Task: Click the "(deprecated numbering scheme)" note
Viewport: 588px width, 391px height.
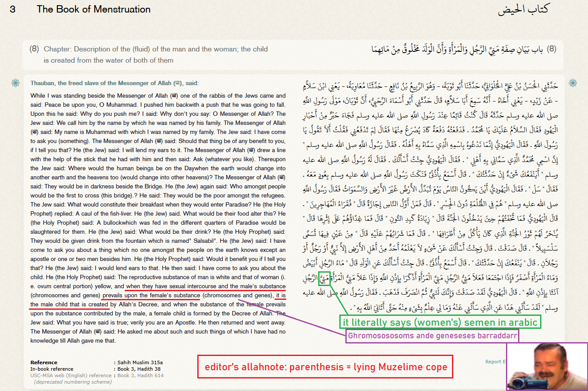Action: (x=73, y=382)
